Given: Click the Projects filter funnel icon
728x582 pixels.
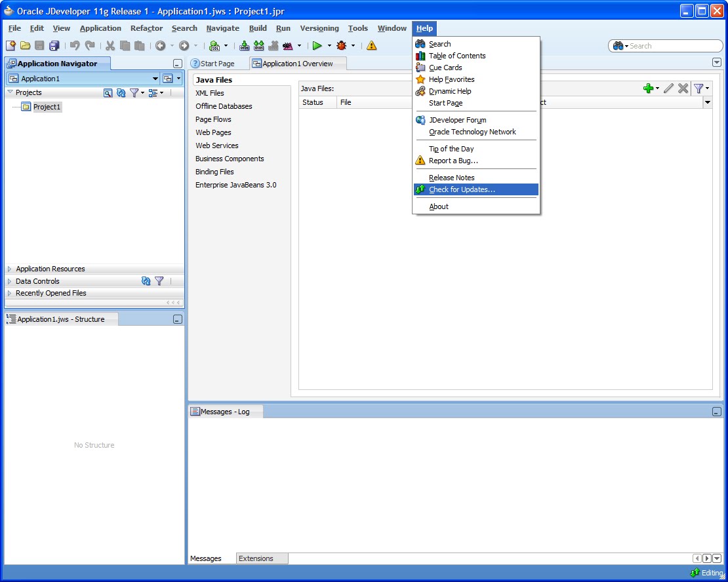Looking at the screenshot, I should pos(134,93).
